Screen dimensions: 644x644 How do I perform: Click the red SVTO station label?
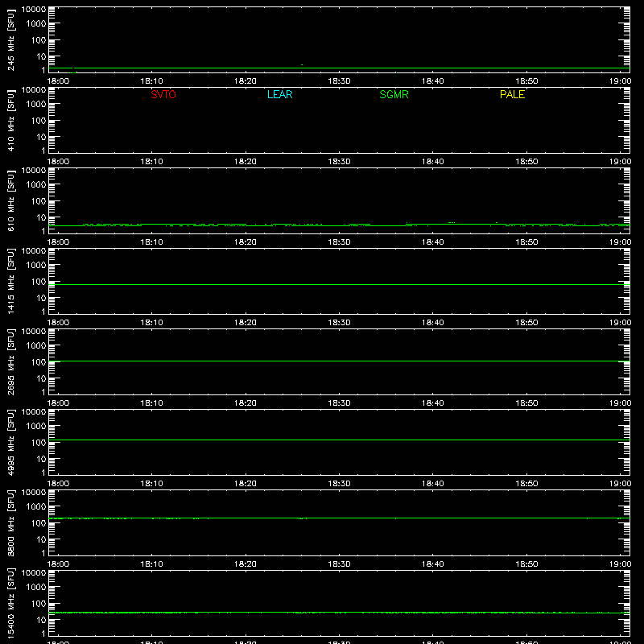click(163, 94)
